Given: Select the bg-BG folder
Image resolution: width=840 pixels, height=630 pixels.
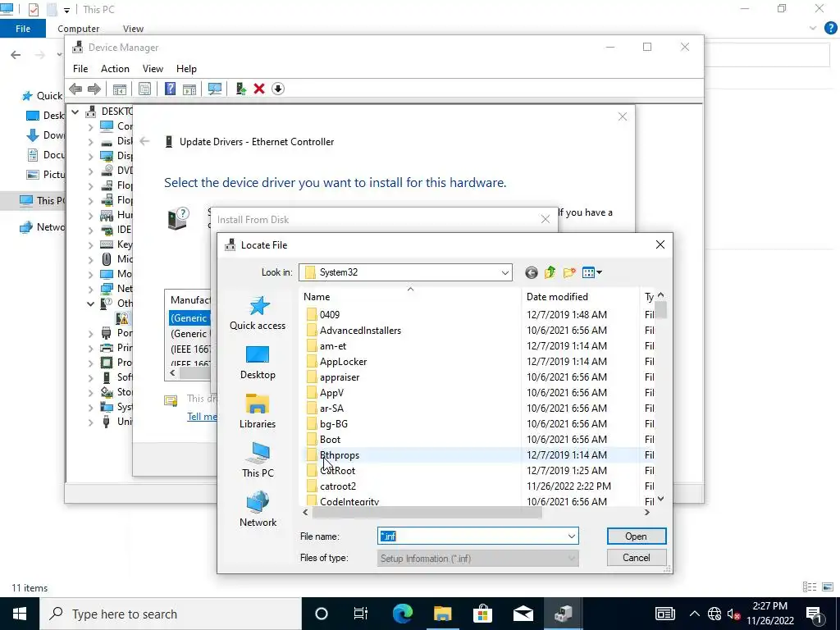Looking at the screenshot, I should pyautogui.click(x=334, y=424).
